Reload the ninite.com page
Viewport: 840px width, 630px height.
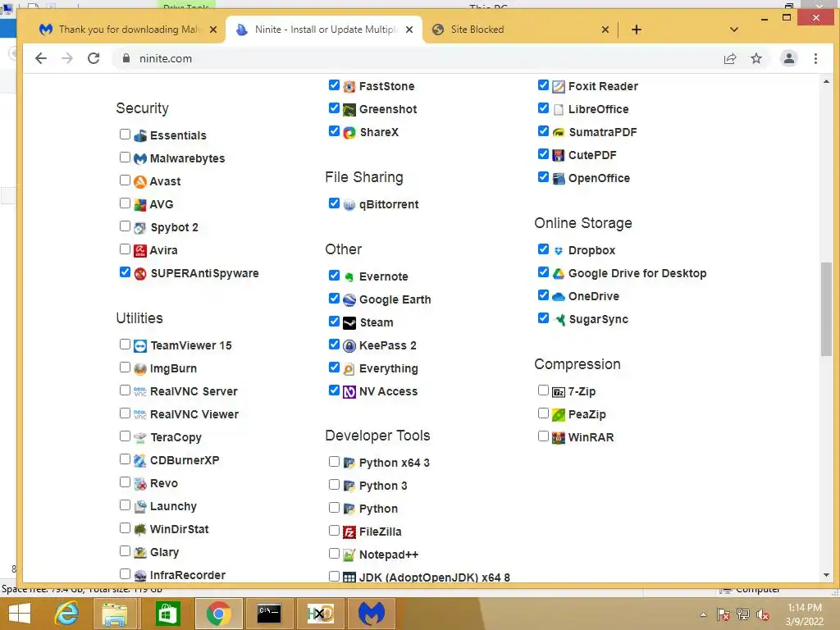(x=94, y=58)
